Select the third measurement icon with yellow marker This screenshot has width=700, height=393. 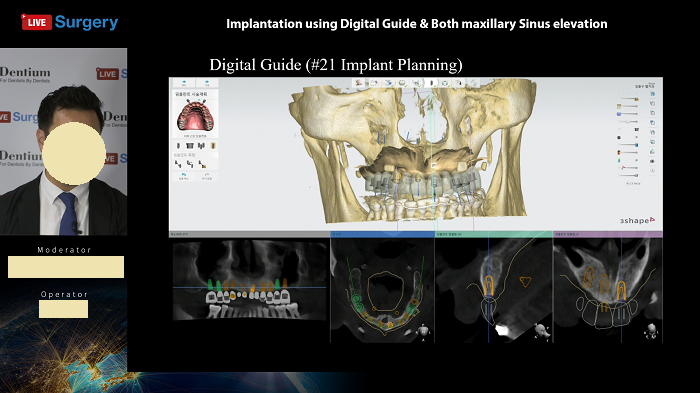202,164
